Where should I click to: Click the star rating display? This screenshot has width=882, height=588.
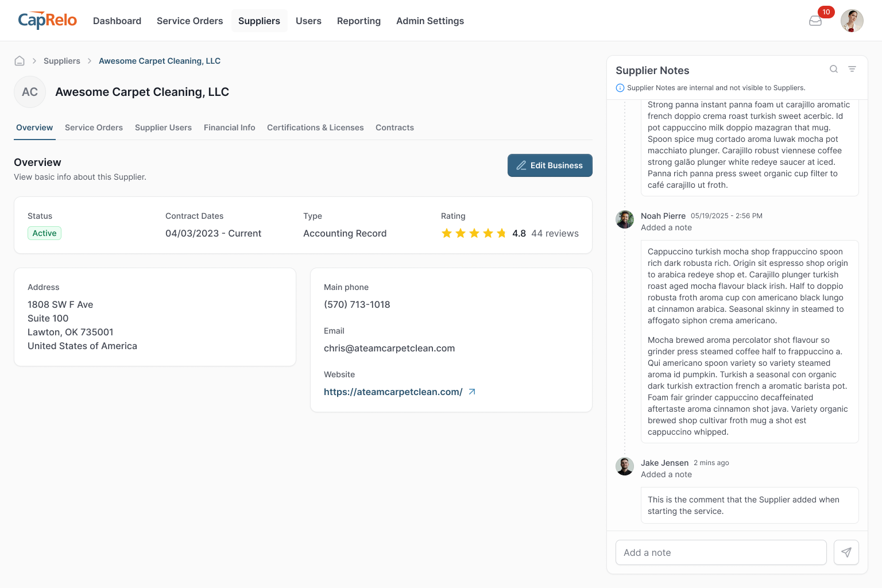point(474,233)
